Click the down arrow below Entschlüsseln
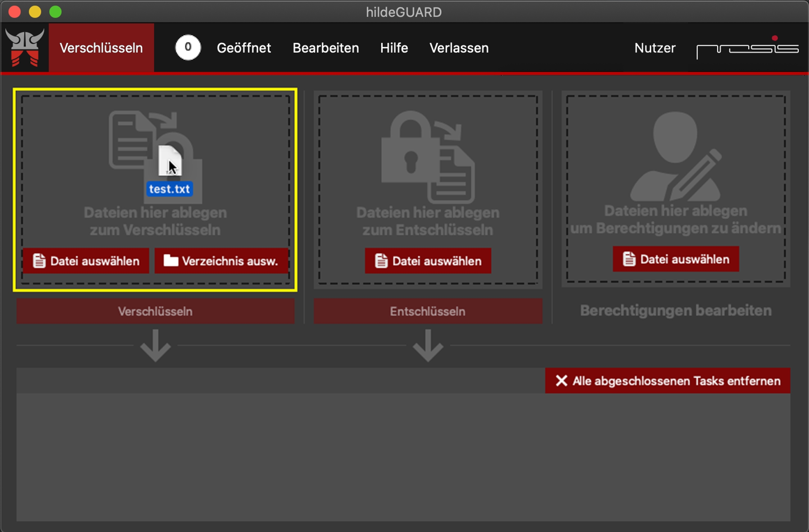This screenshot has width=809, height=532. pyautogui.click(x=428, y=346)
